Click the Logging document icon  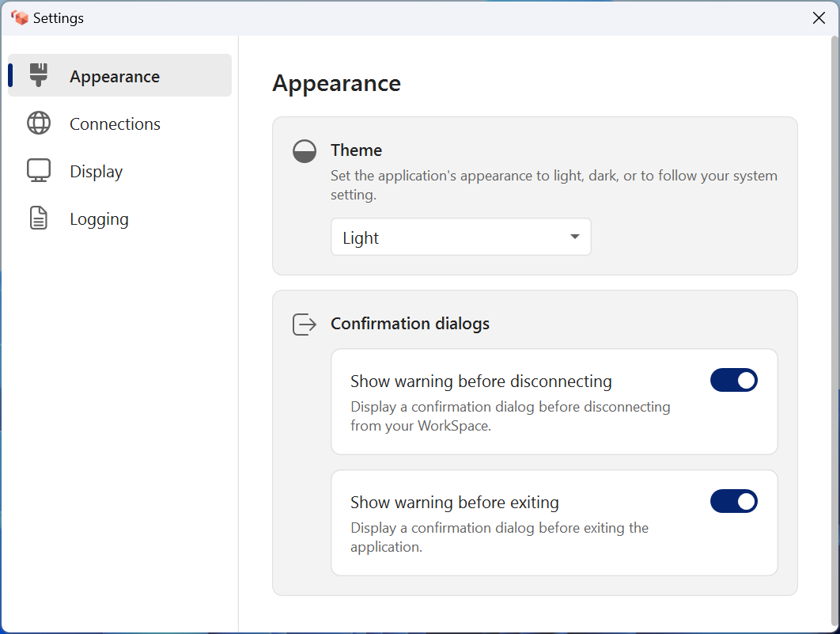click(x=39, y=218)
